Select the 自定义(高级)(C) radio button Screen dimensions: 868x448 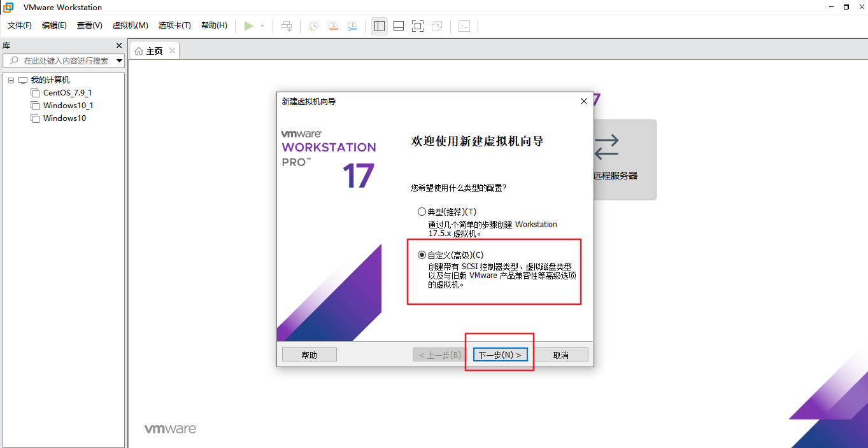coord(422,254)
